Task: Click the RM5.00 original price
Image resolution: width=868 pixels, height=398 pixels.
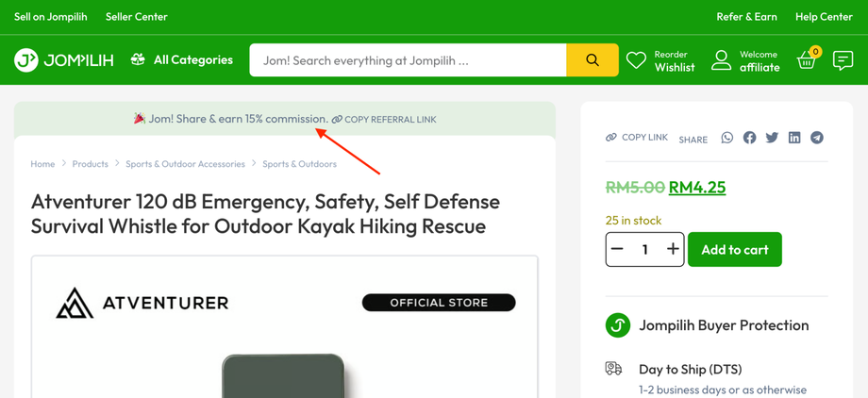Action: point(635,188)
